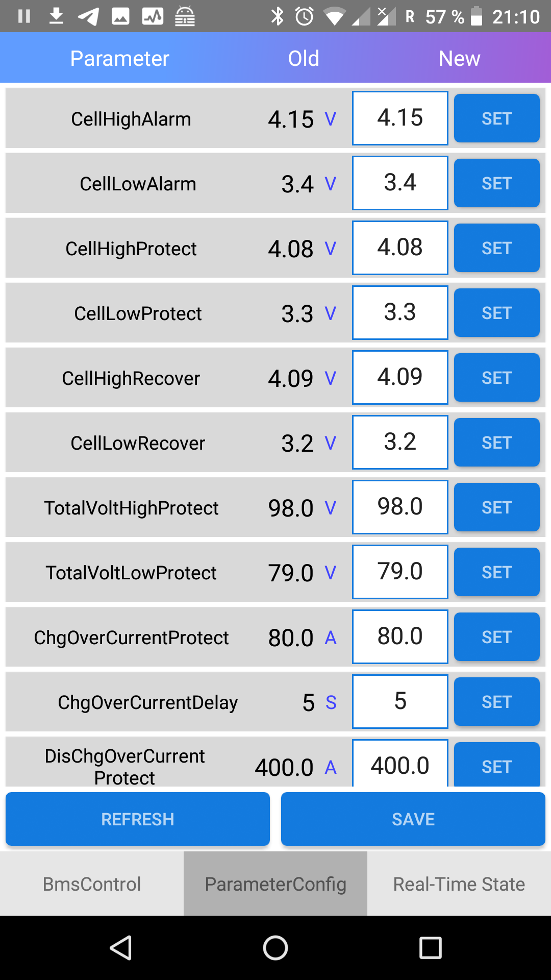
Task: Tap the download notification icon
Action: tap(56, 16)
